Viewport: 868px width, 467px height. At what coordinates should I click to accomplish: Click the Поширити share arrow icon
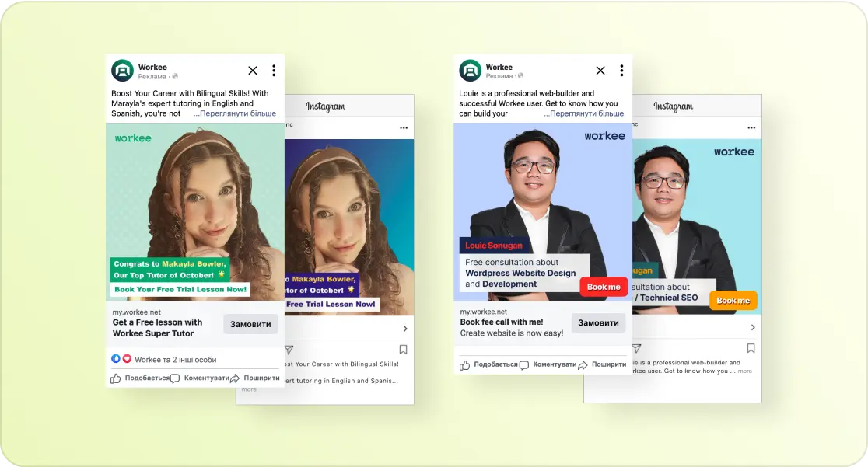pos(236,377)
